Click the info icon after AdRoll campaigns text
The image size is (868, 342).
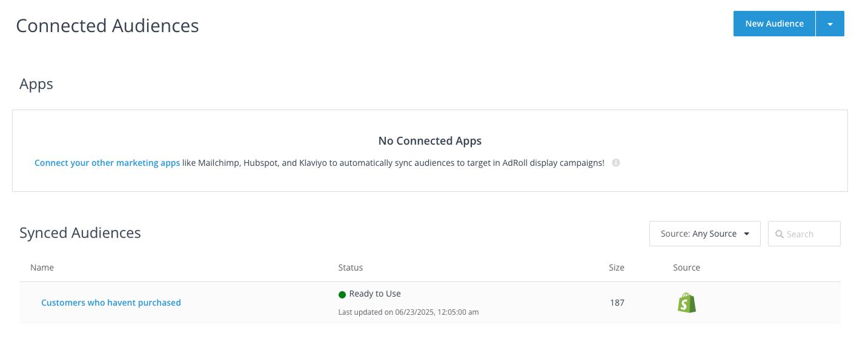616,163
